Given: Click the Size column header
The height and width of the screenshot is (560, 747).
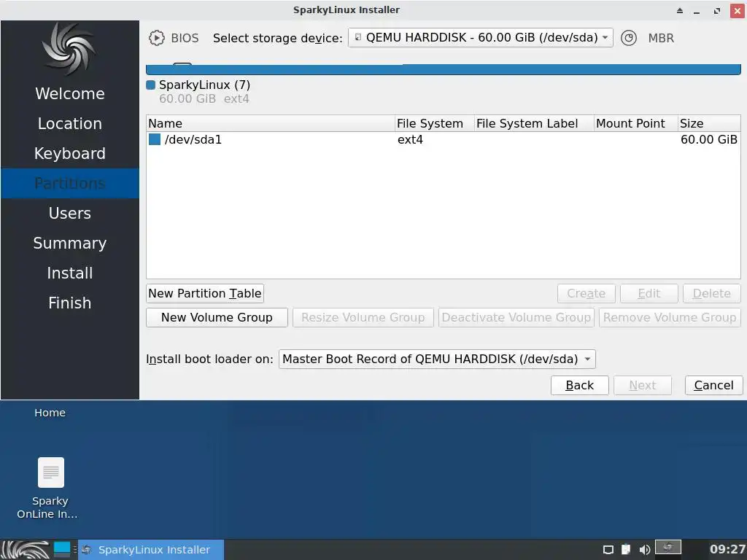Looking at the screenshot, I should 709,124.
